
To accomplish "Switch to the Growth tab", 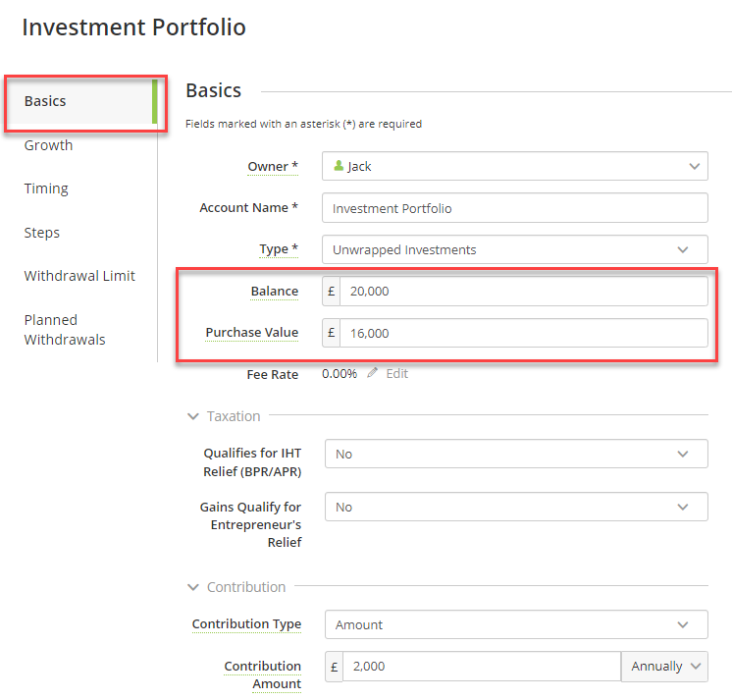I will [x=48, y=145].
